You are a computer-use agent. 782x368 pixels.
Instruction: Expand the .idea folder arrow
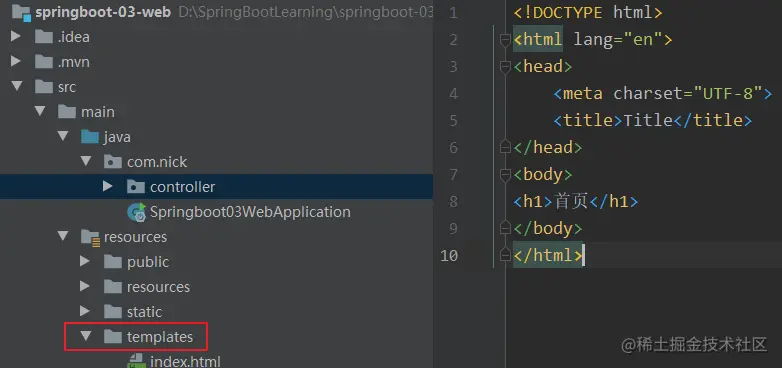coord(15,36)
